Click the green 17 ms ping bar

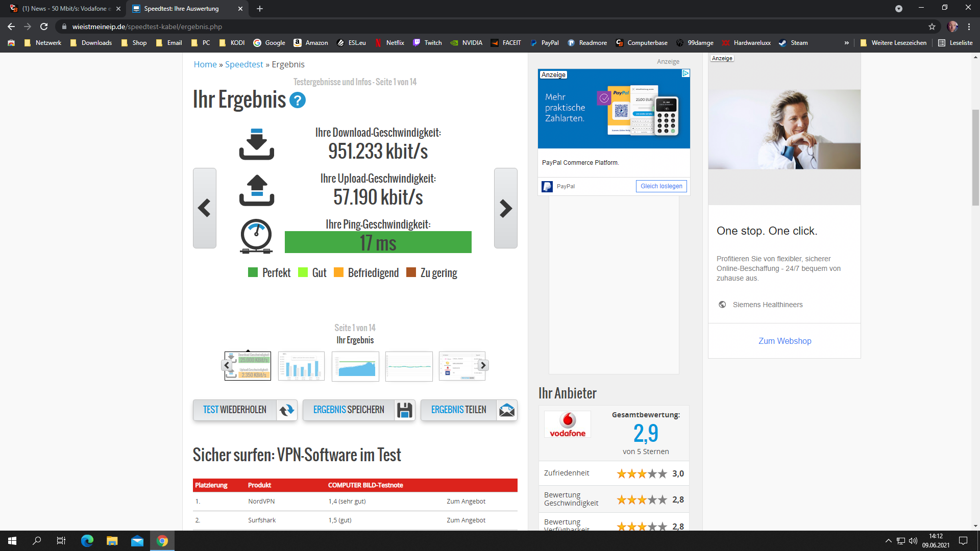coord(378,242)
